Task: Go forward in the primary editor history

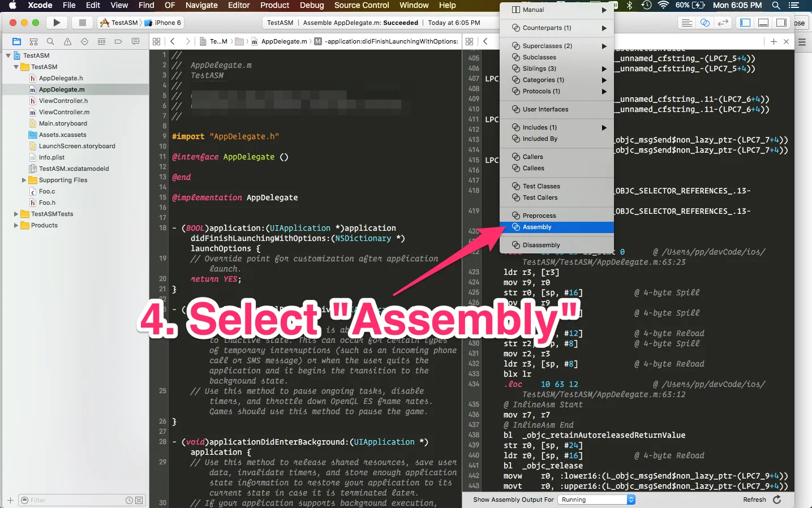Action: coord(187,41)
